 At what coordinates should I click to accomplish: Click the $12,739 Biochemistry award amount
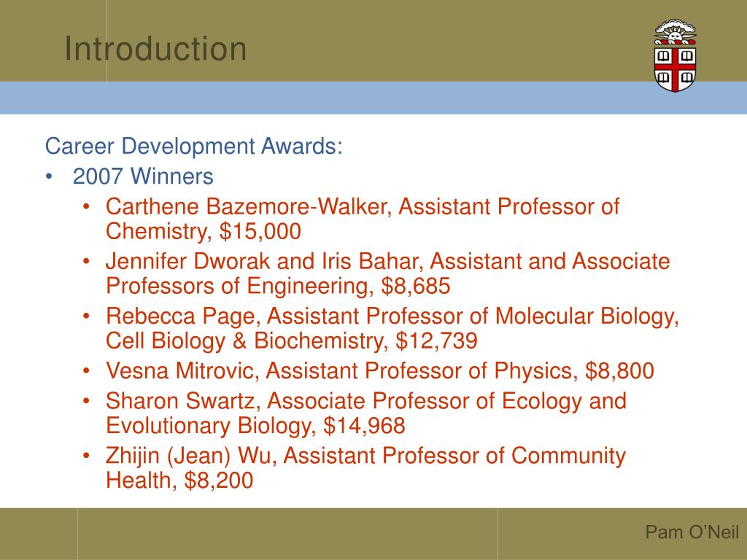(x=436, y=341)
